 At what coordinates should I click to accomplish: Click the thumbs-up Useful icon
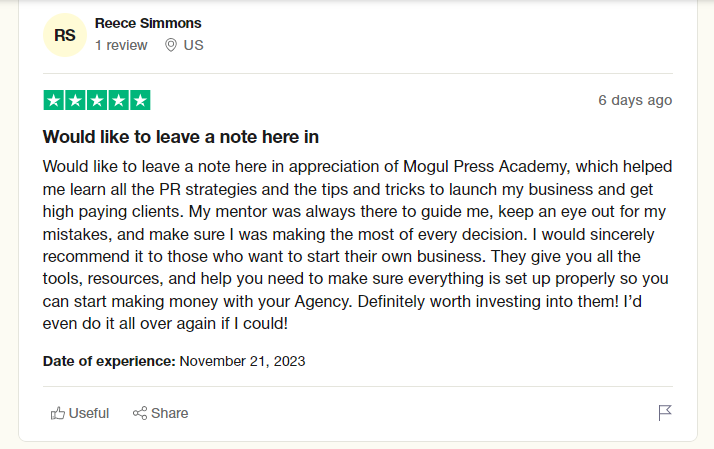pos(57,413)
